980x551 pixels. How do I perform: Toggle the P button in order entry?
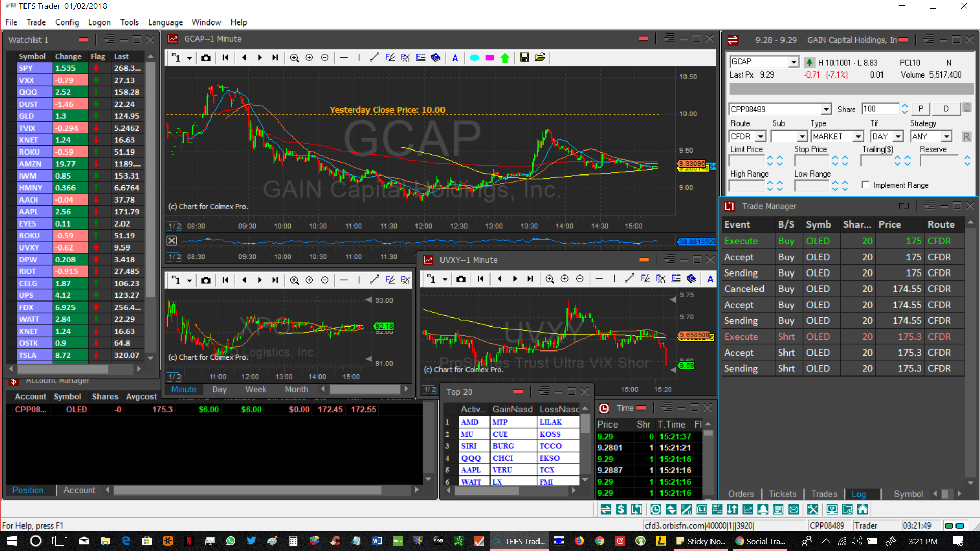pos(921,109)
